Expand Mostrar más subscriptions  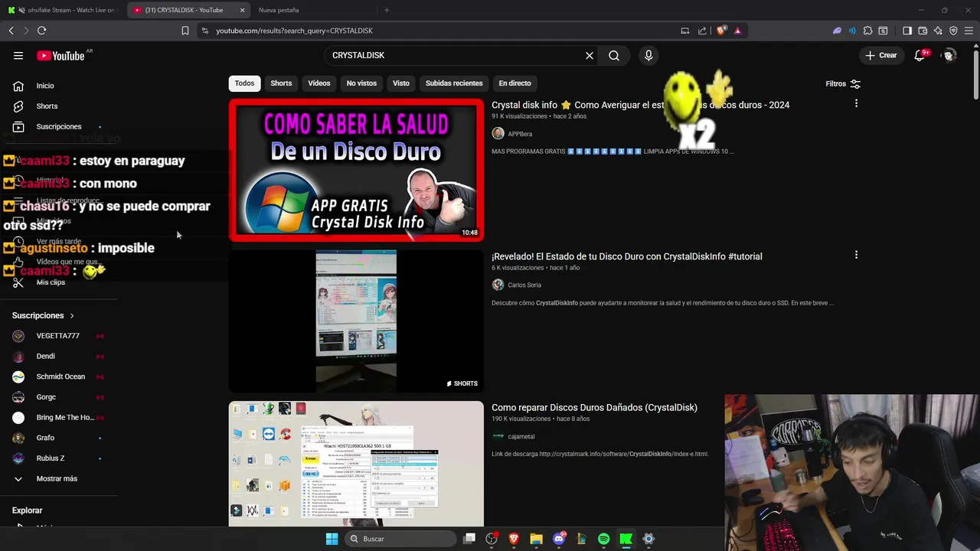[x=57, y=478]
